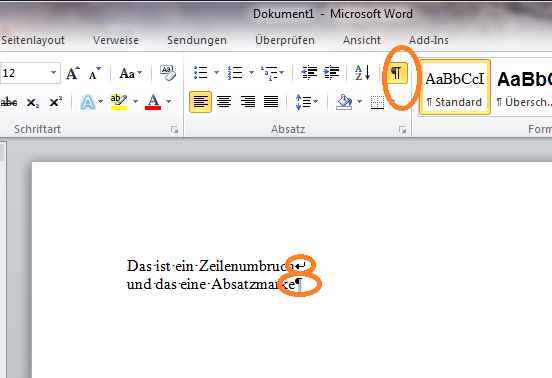
Task: Click the Shrink Font icon
Action: click(94, 73)
